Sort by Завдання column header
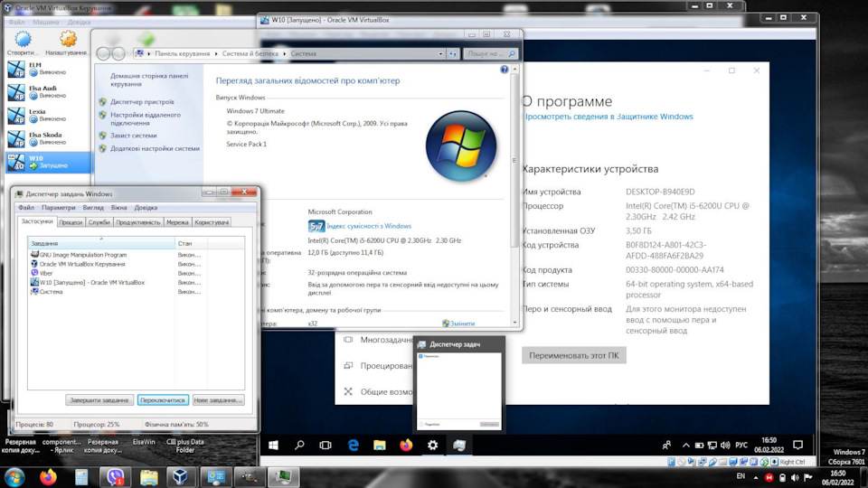 [101, 243]
